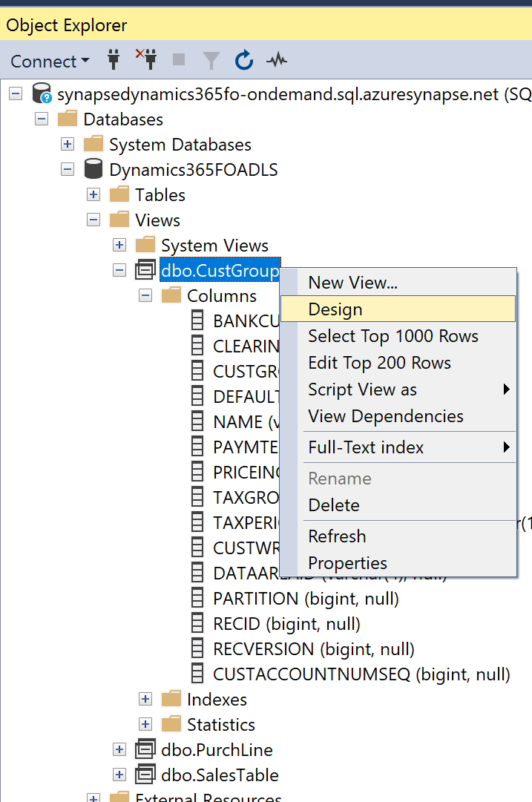Collapse the Views folder
The height and width of the screenshot is (802, 532).
pyautogui.click(x=93, y=220)
